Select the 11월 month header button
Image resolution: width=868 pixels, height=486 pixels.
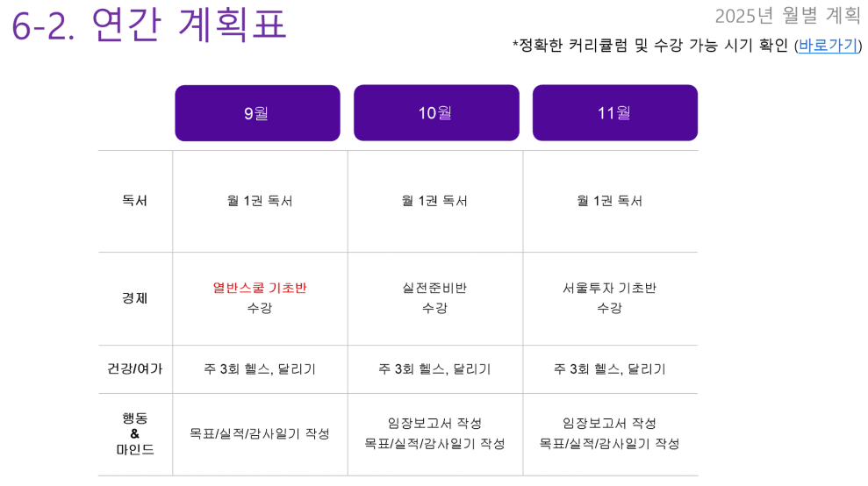click(x=615, y=113)
